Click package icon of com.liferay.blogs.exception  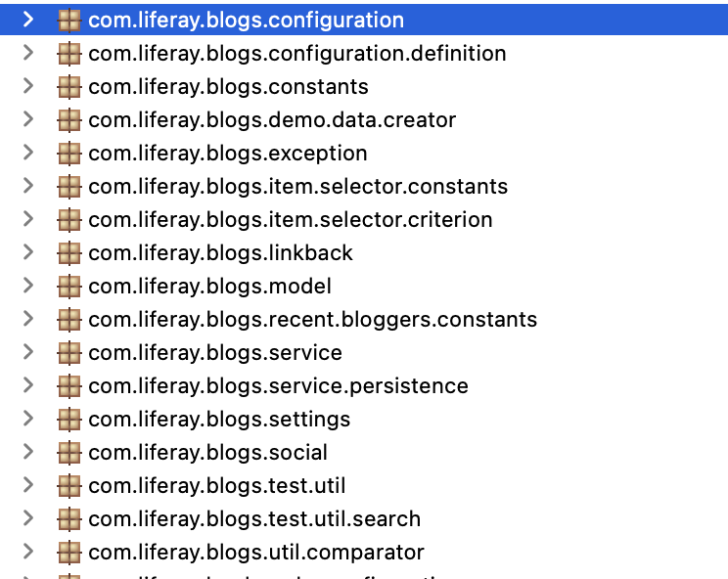[x=69, y=154]
